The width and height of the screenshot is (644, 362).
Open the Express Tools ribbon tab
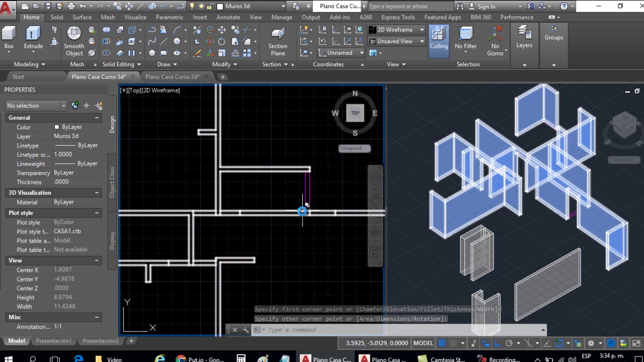click(398, 17)
